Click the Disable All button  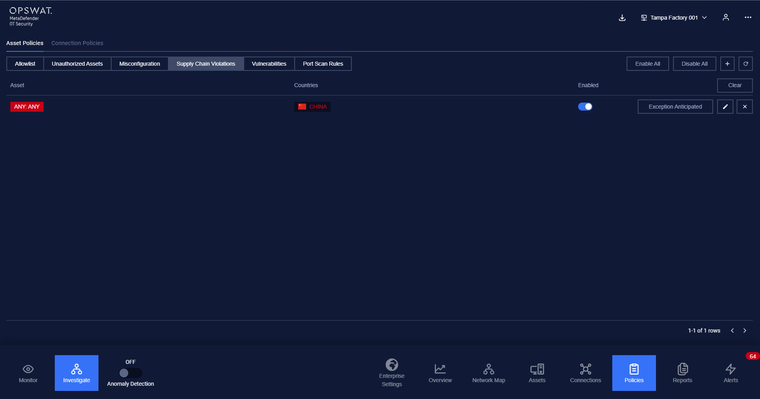pyautogui.click(x=695, y=64)
